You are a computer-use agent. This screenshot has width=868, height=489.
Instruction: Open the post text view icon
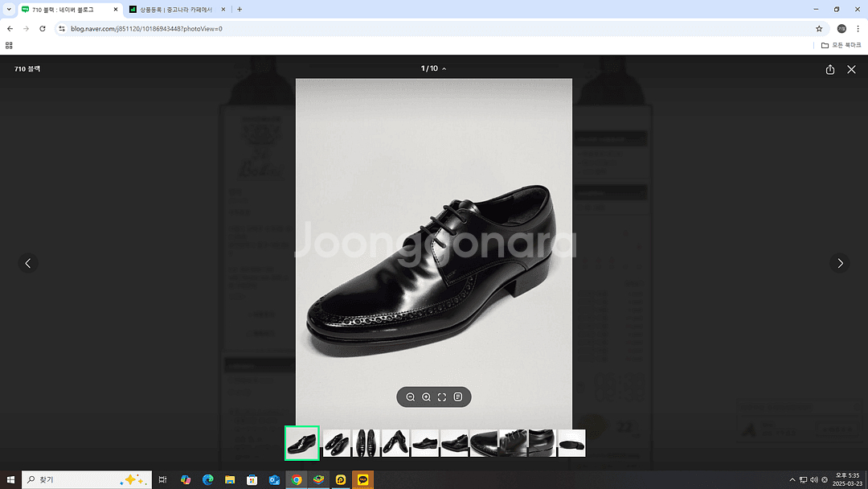point(458,397)
